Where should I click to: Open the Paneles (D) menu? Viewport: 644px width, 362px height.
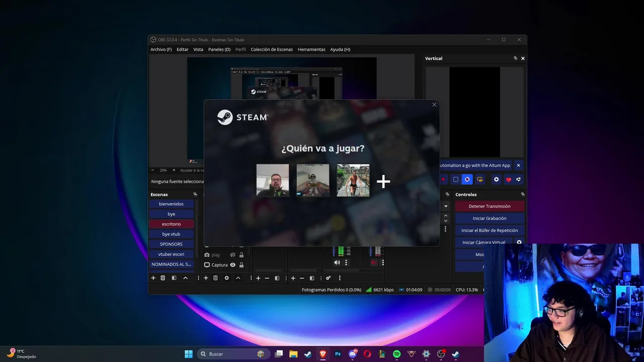(x=219, y=49)
